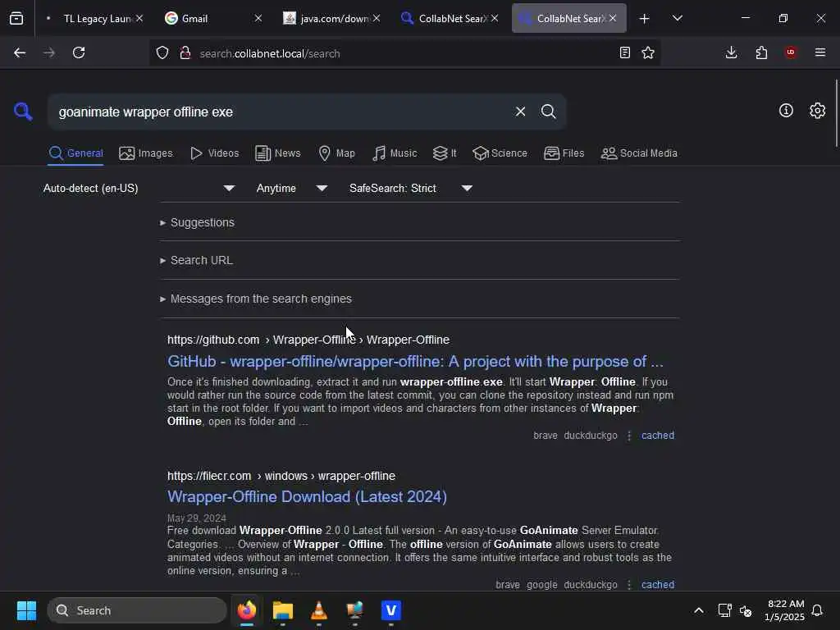Click the https://github.com result URL
This screenshot has height=630, width=840.
[308, 340]
